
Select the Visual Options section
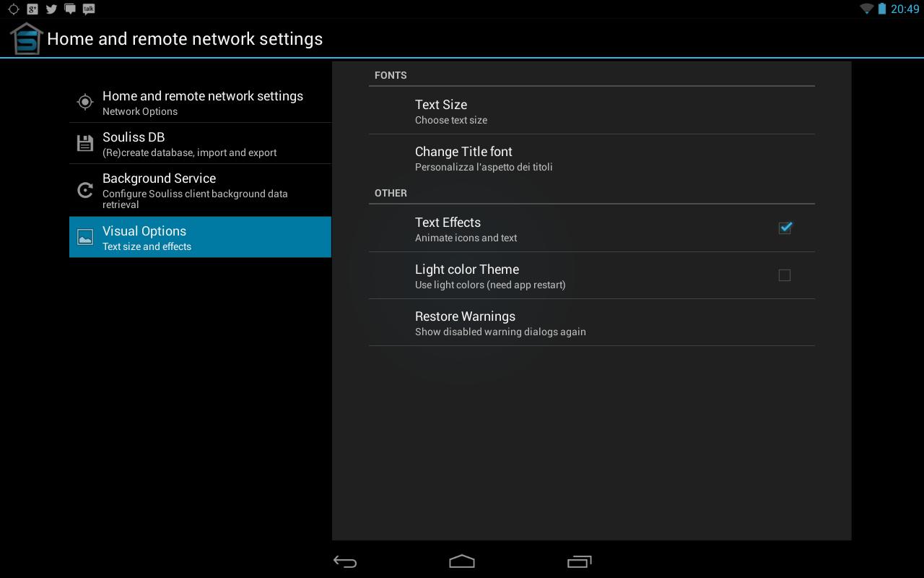click(200, 237)
